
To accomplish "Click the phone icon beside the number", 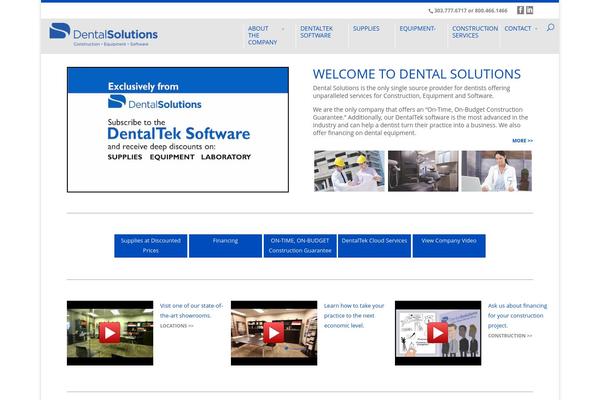I will click(430, 11).
